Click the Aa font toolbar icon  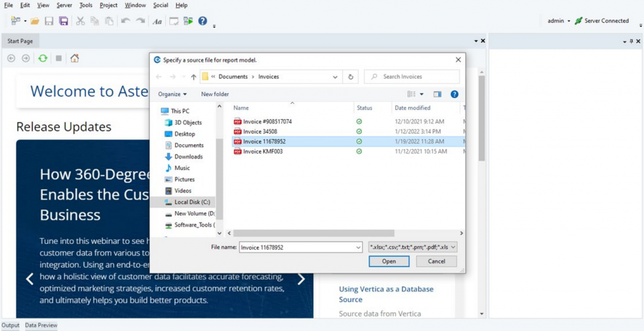pyautogui.click(x=157, y=21)
